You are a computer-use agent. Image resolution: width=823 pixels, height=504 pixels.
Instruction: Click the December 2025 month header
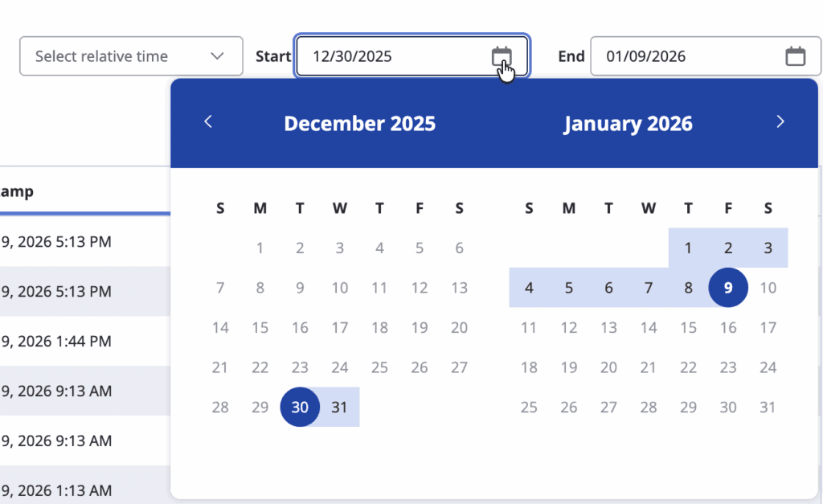[x=359, y=123]
